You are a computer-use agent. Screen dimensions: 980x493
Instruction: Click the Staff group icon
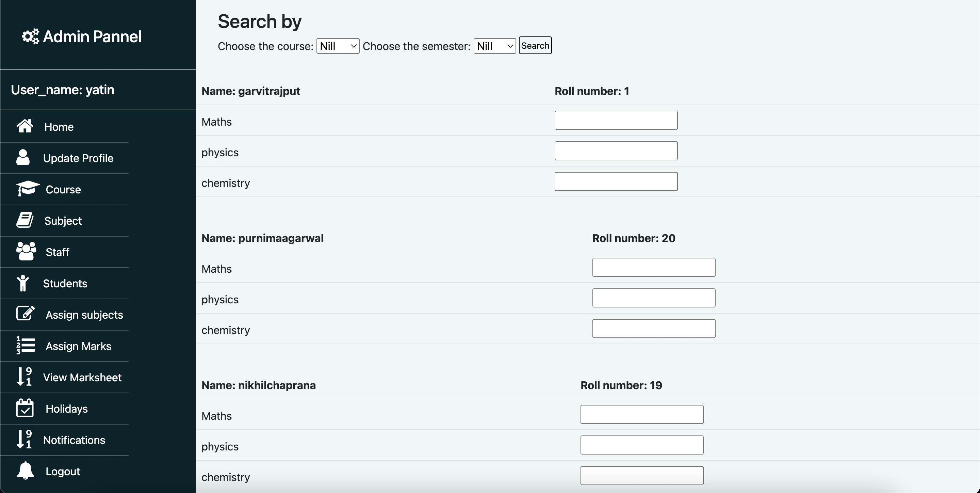(x=26, y=251)
